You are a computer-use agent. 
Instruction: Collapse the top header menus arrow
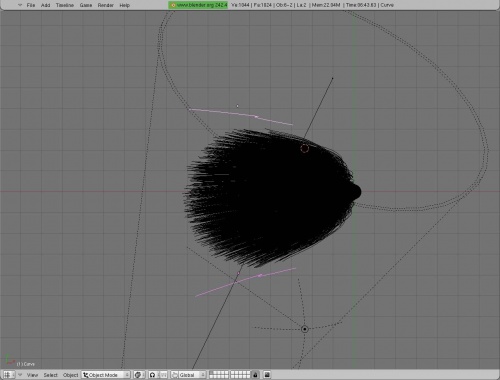20,5
